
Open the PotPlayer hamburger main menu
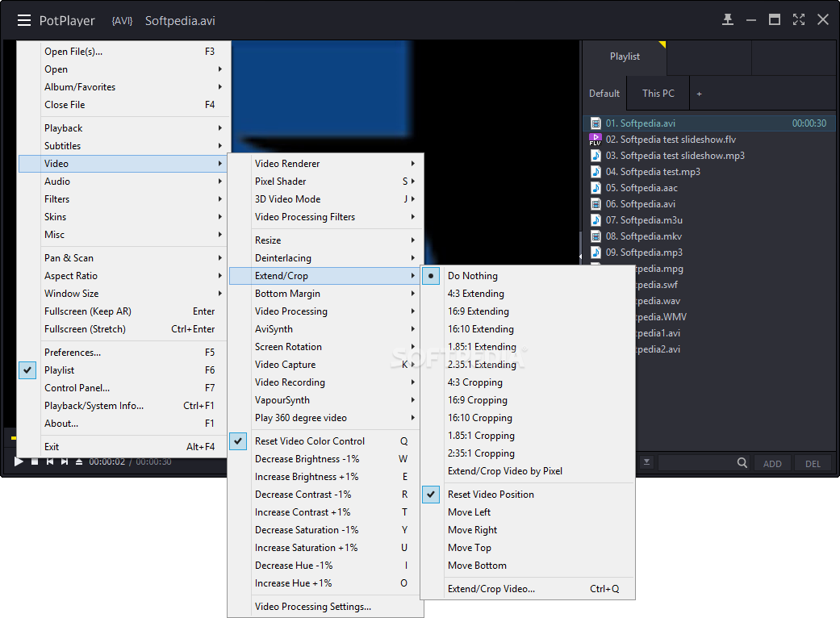[x=24, y=20]
